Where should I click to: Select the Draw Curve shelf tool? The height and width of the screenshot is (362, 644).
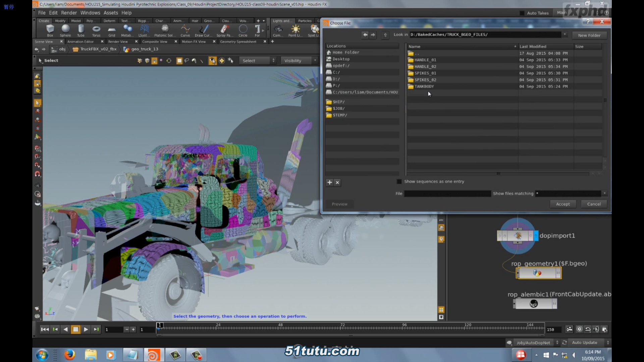point(203,31)
